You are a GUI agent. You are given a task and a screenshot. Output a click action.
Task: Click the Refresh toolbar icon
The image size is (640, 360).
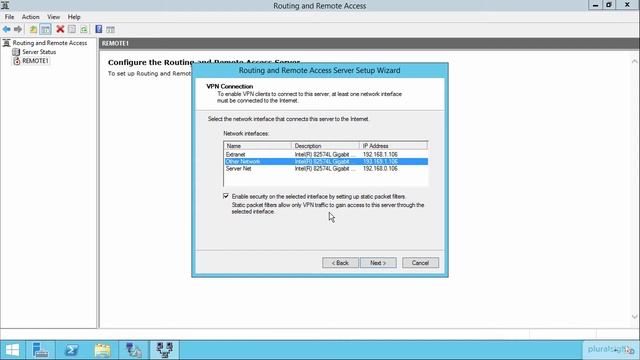point(84,29)
